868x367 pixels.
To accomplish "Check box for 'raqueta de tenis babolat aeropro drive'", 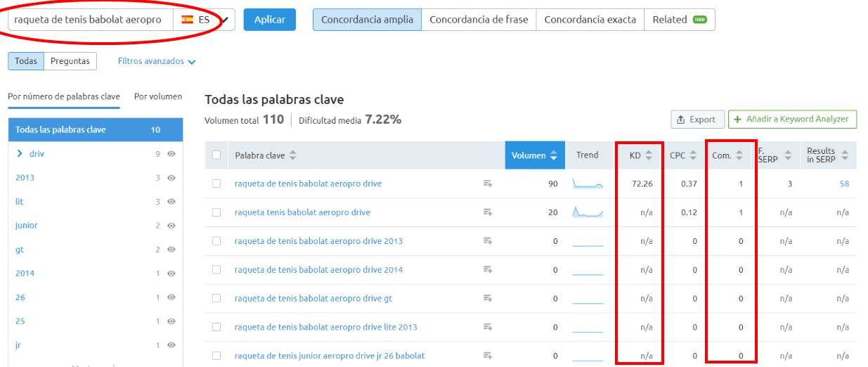I will (x=216, y=183).
